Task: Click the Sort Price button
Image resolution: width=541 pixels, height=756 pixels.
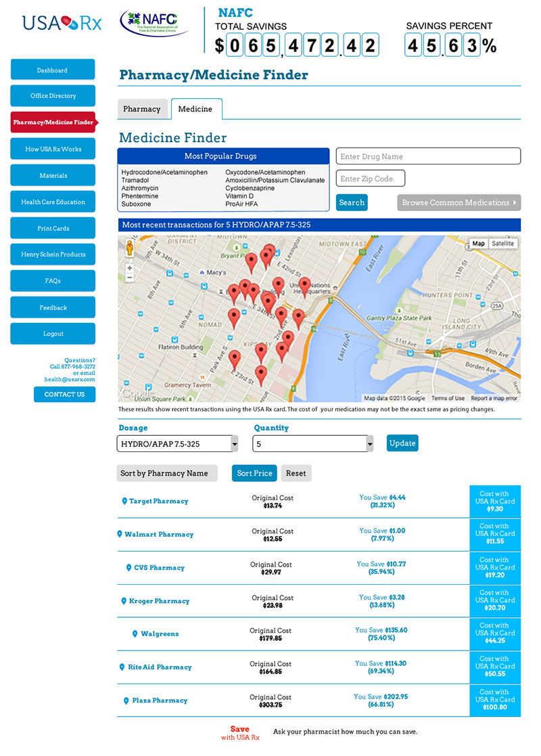Action: click(254, 473)
